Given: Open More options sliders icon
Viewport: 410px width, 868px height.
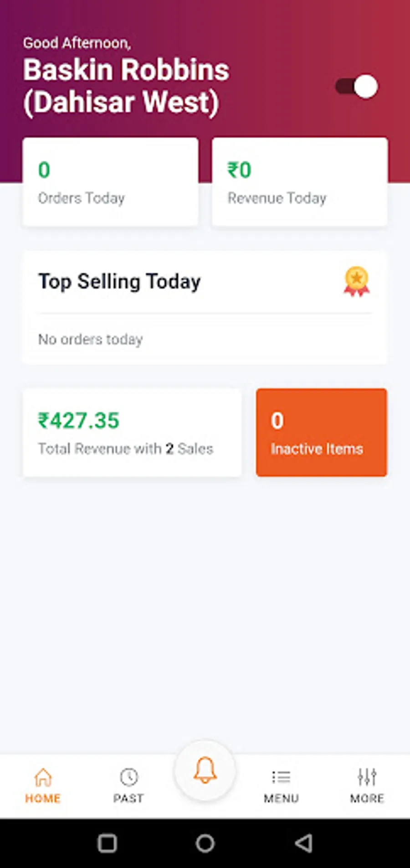Looking at the screenshot, I should [367, 777].
